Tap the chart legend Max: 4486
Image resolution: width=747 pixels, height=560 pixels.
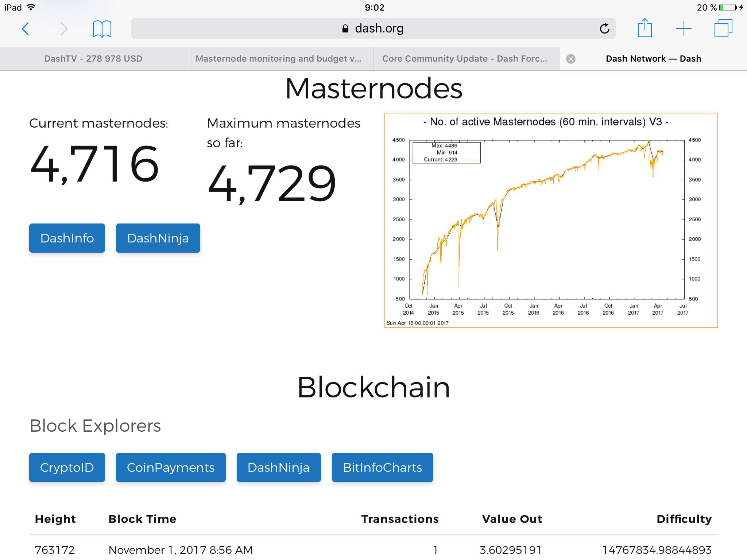tap(444, 145)
